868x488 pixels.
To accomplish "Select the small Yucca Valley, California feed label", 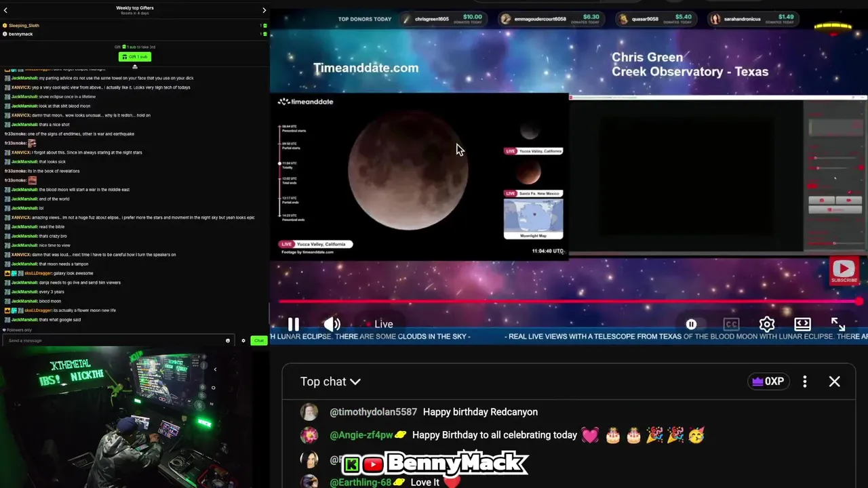I will tap(533, 151).
